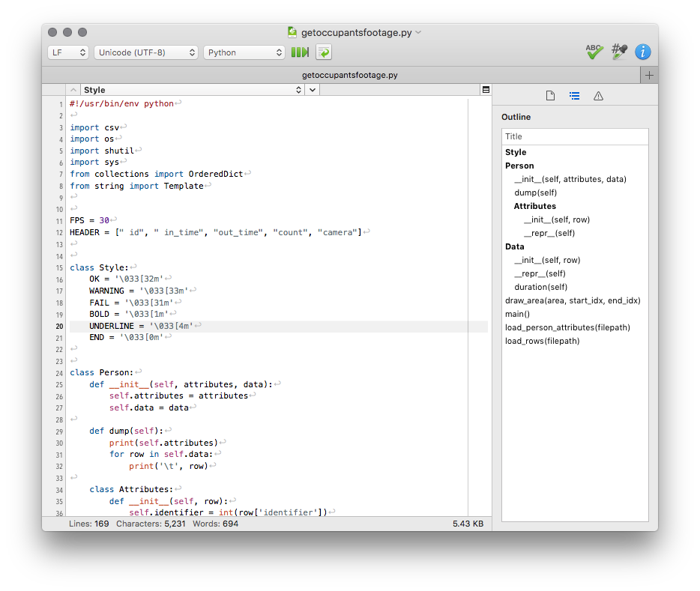This screenshot has height=591, width=700.
Task: Click the 'def dump(self):' code line
Action: tap(127, 431)
